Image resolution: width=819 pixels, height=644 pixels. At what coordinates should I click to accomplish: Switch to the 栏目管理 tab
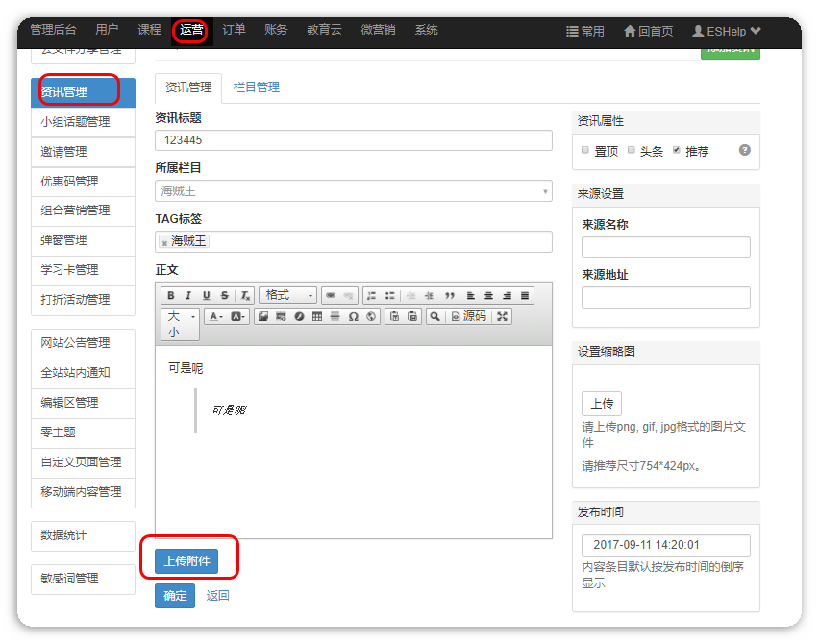pyautogui.click(x=257, y=87)
